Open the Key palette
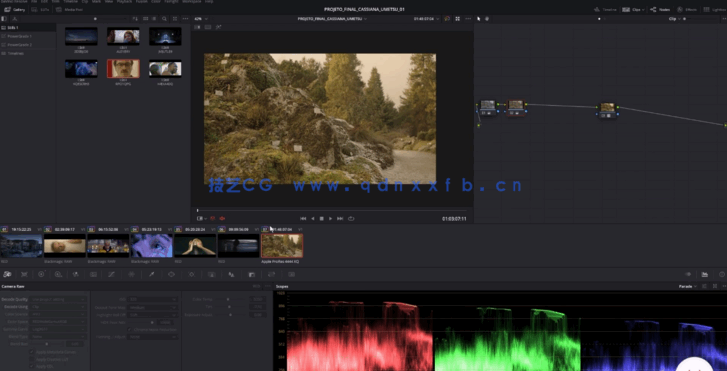This screenshot has height=371, width=727. [x=252, y=274]
